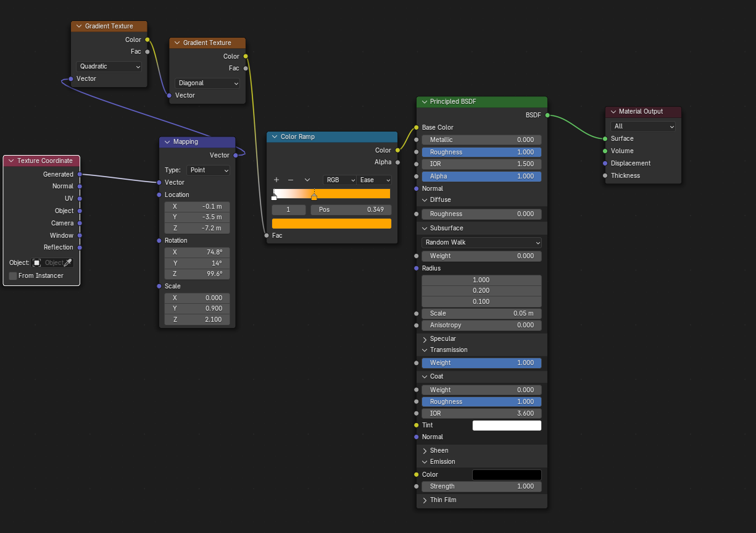Open the Mapping Type Point dropdown

point(209,170)
